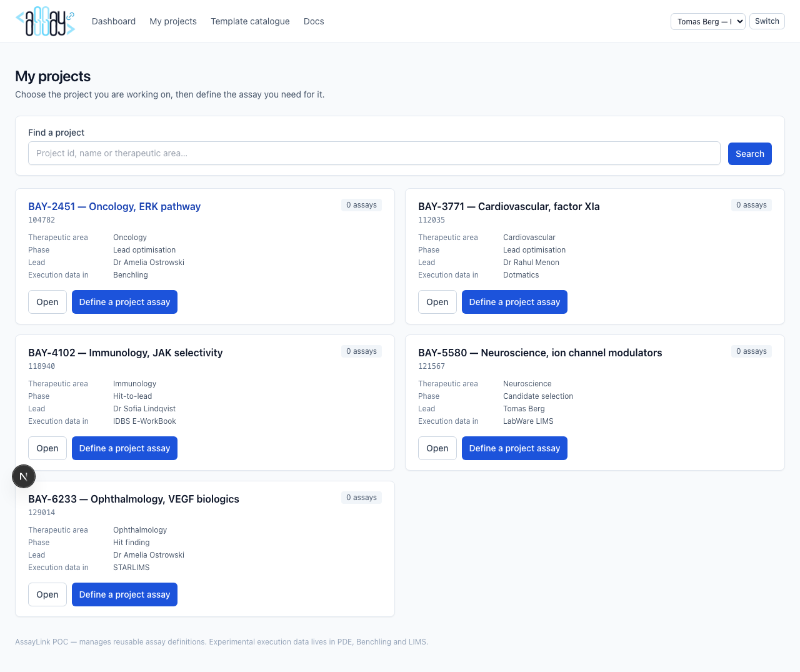Click project number 112035
The image size is (800, 672).
click(432, 220)
